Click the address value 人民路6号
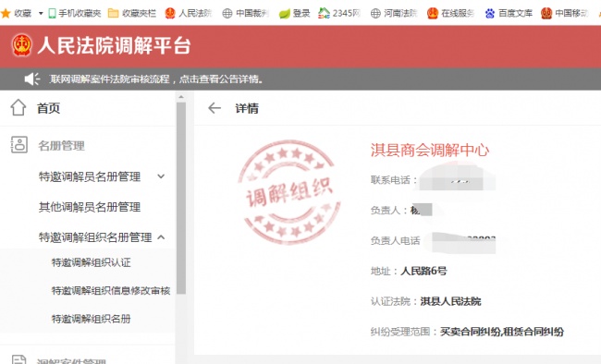 (423, 271)
